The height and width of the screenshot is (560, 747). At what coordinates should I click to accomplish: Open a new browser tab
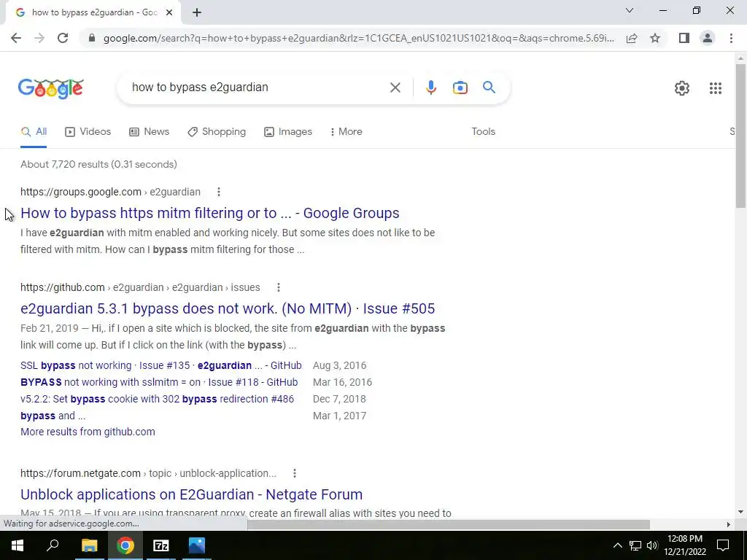tap(197, 13)
